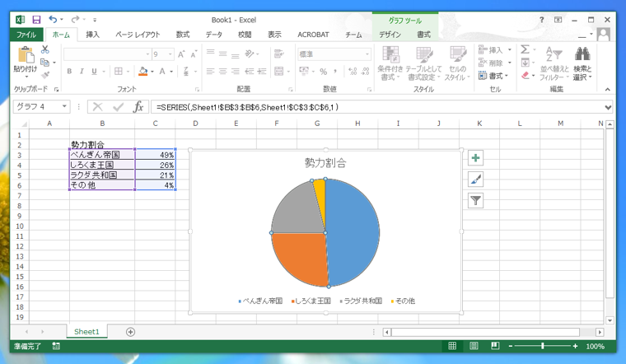The height and width of the screenshot is (364, 626).
Task: Open the File tab
Action: [x=26, y=35]
